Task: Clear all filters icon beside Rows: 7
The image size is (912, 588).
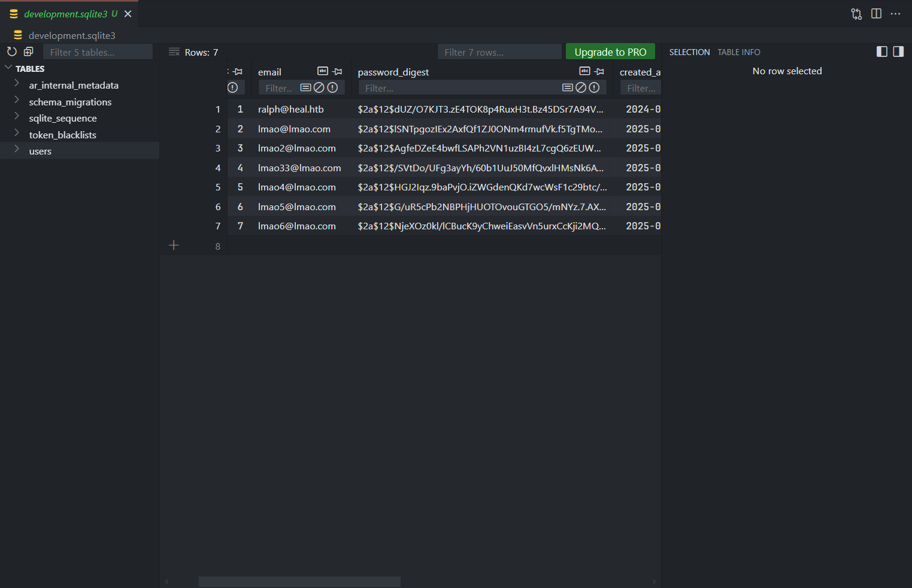Action: (174, 52)
